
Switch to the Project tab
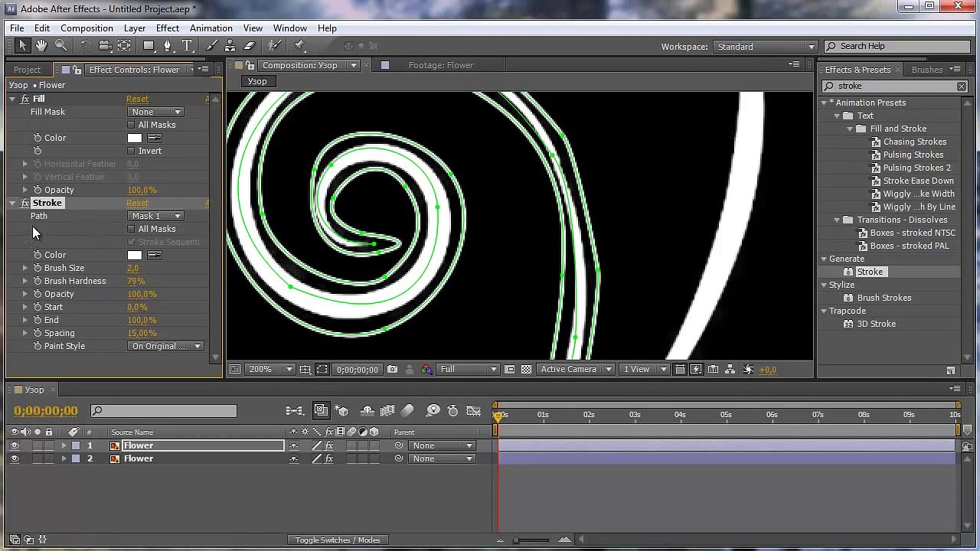tap(27, 70)
